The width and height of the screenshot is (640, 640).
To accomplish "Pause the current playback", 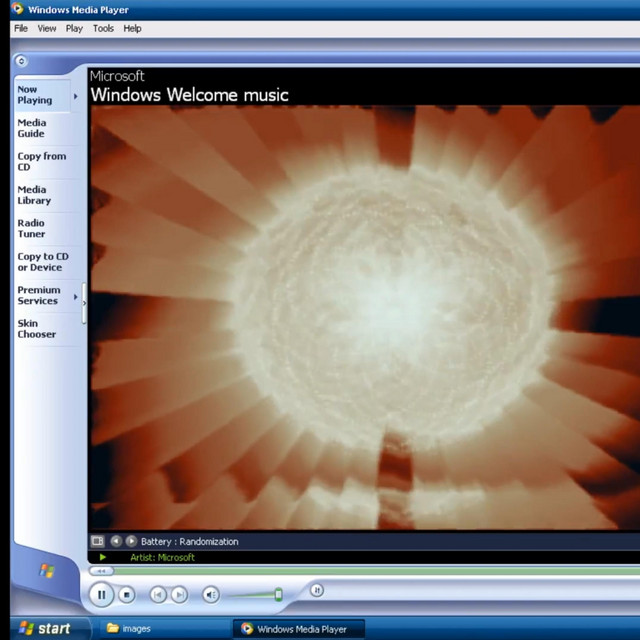I will [101, 595].
